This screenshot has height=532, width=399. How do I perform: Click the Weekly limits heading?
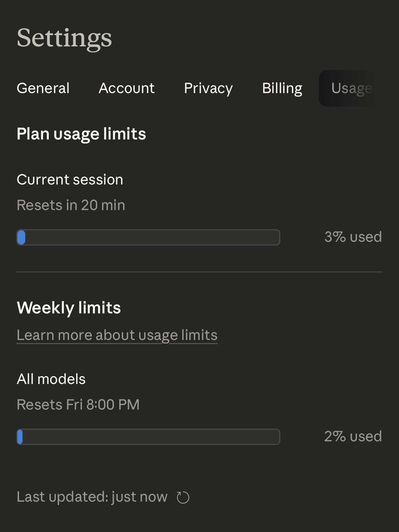[69, 308]
